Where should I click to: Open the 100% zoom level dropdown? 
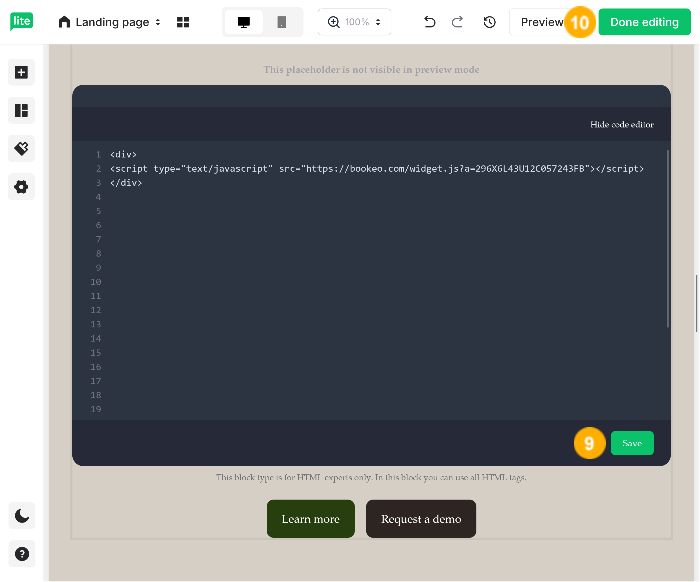tap(363, 22)
